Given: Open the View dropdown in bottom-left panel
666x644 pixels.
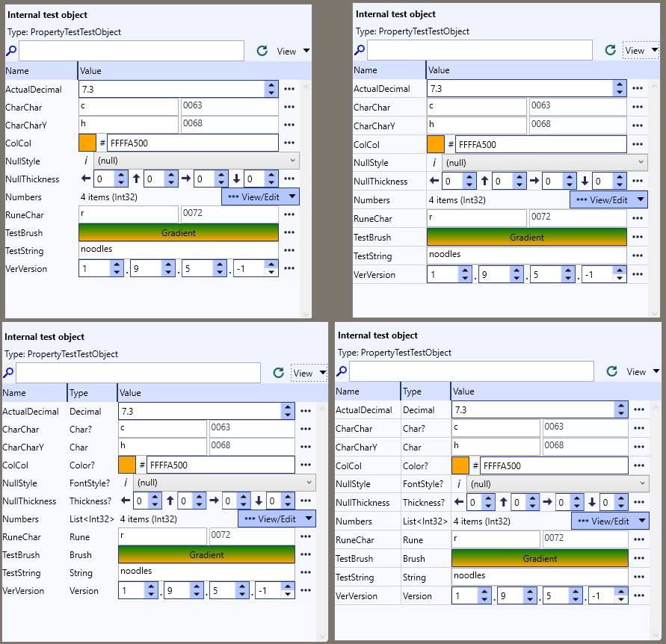Looking at the screenshot, I should [x=309, y=373].
